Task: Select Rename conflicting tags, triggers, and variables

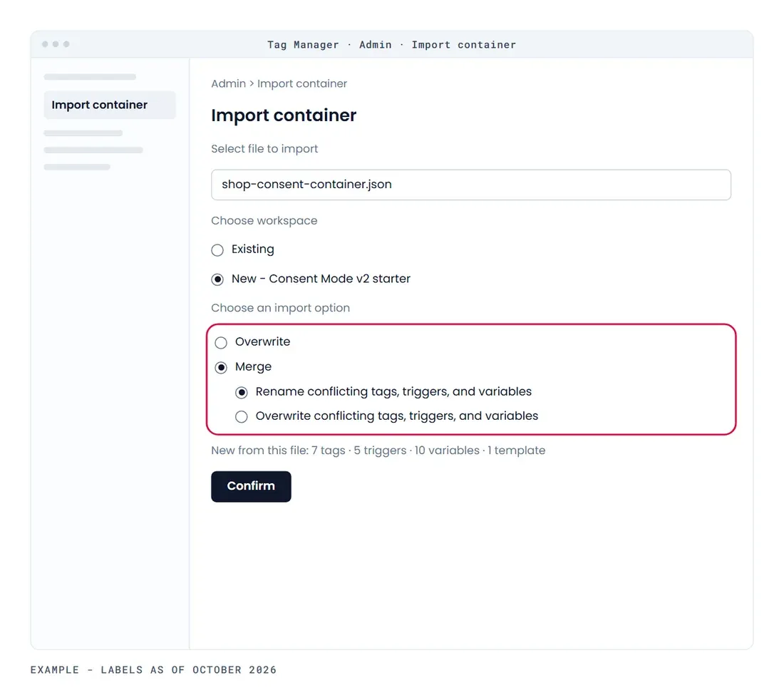Action: [x=242, y=393]
